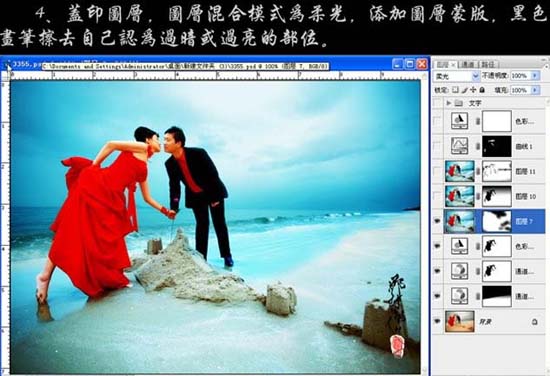Show the 文字 layer group
The width and height of the screenshot is (550, 376).
click(x=437, y=103)
